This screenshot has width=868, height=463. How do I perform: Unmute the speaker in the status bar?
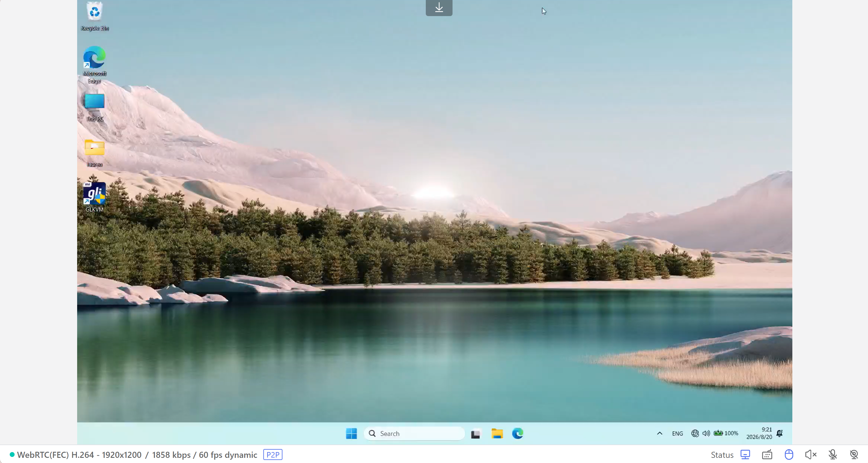810,455
